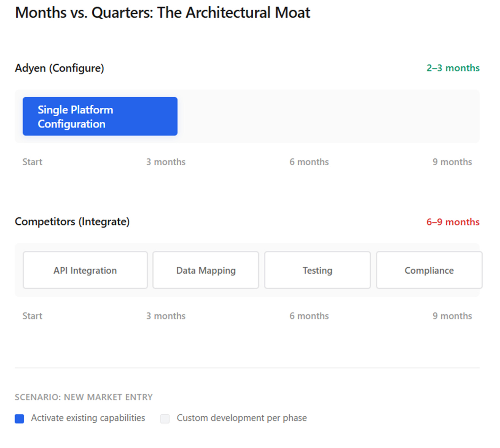The width and height of the screenshot is (500, 448).
Task: Click the Competitors (Integrate) heading
Action: pyautogui.click(x=72, y=221)
